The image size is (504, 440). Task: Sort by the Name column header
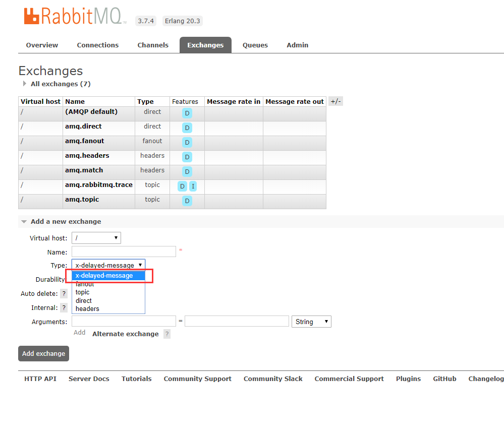[x=75, y=101]
